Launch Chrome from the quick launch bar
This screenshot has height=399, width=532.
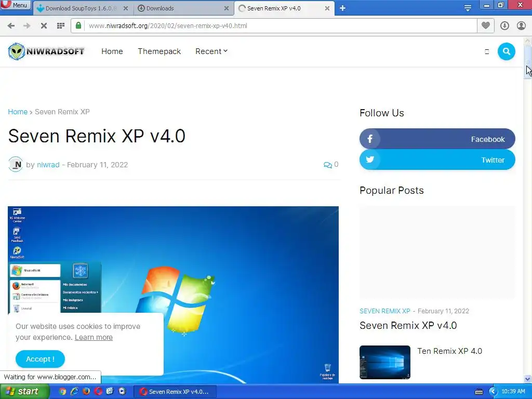(62, 392)
